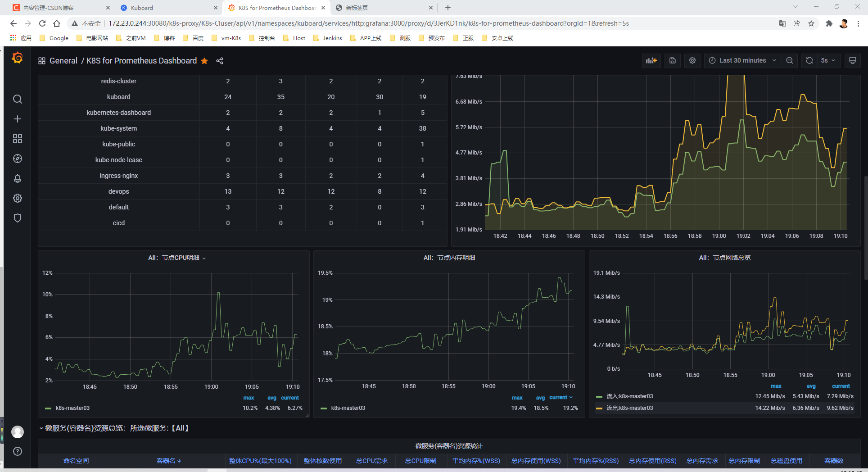Image resolution: width=868 pixels, height=472 pixels.
Task: Open the 5s refresh interval dropdown
Action: point(828,60)
